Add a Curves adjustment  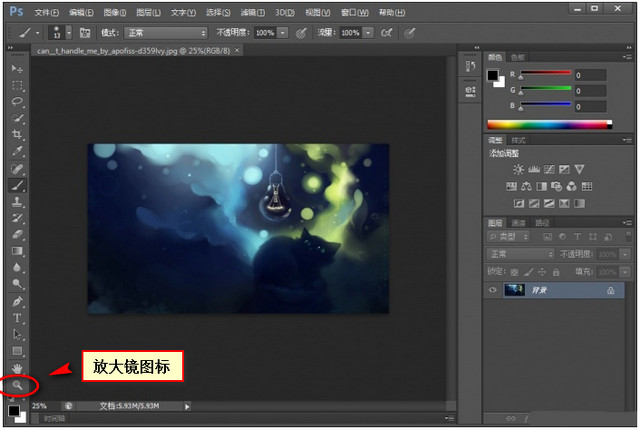[x=549, y=169]
